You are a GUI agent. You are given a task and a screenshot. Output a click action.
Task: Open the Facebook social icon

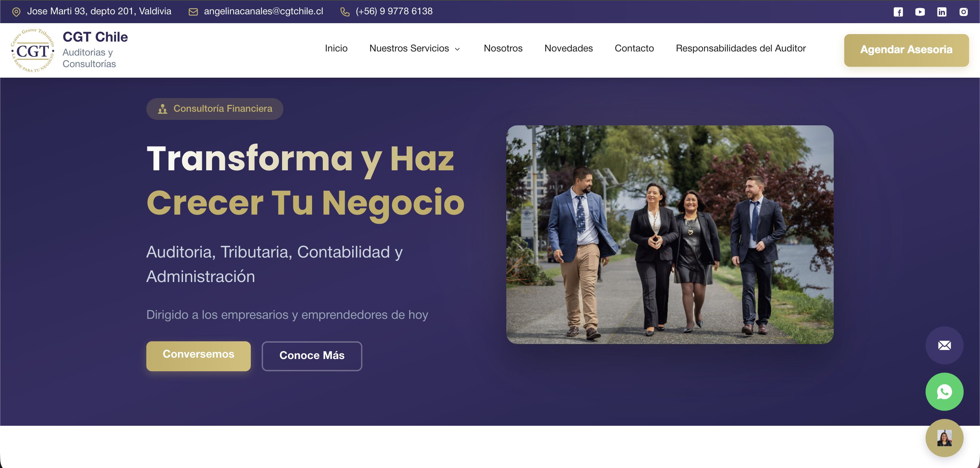pos(898,12)
